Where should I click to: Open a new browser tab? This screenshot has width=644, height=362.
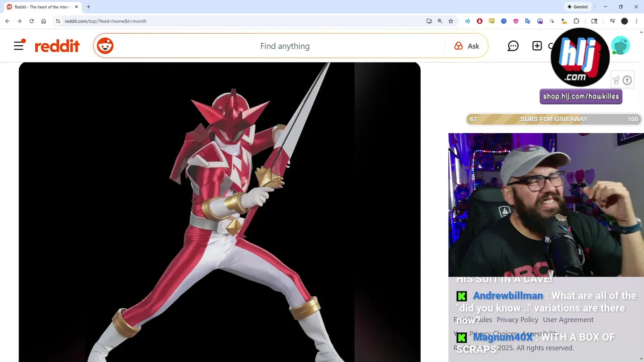pyautogui.click(x=89, y=7)
